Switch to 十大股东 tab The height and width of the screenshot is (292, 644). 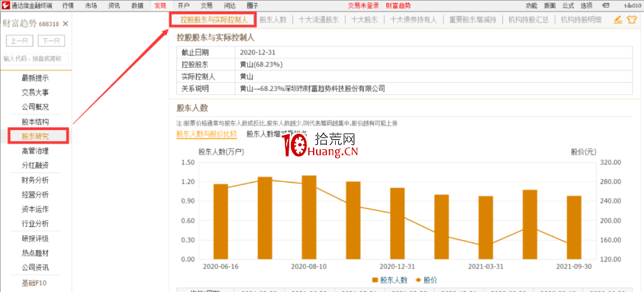click(364, 19)
